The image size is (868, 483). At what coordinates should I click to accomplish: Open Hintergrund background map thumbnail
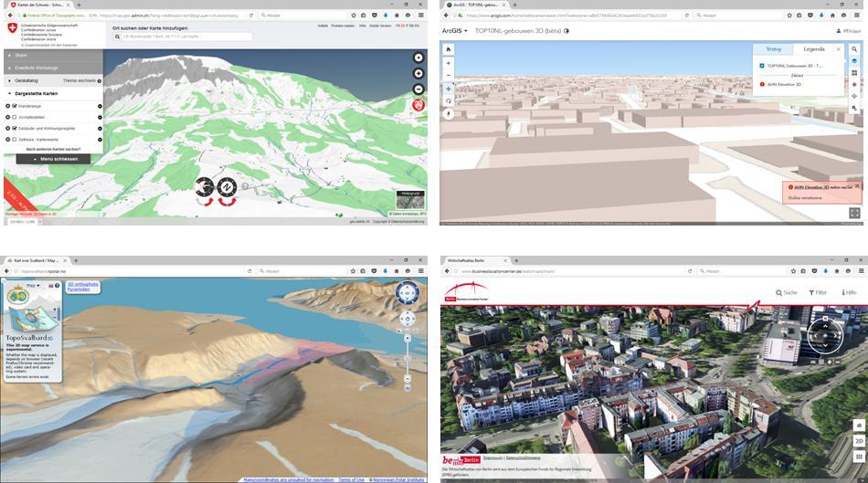[x=410, y=200]
